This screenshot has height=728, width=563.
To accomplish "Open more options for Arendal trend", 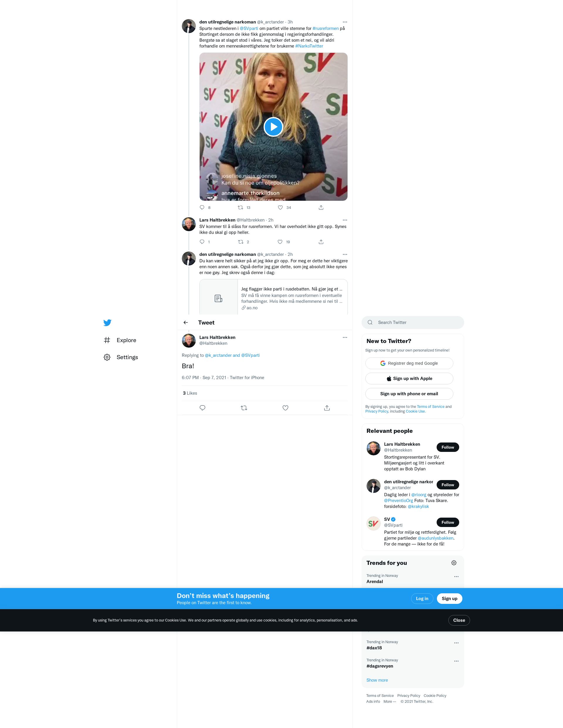I will pos(456,577).
